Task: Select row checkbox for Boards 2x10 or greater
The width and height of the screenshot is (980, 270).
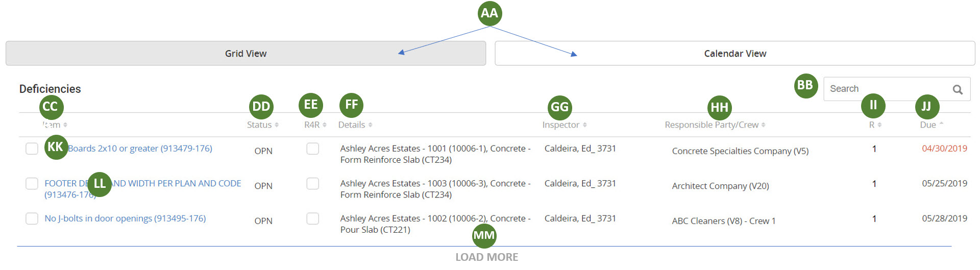Action: pyautogui.click(x=32, y=149)
